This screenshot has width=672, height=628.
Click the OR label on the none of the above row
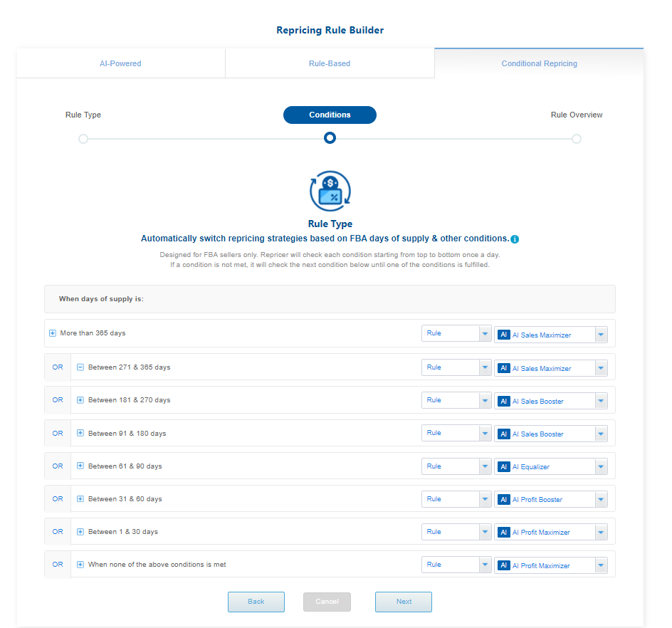(x=58, y=565)
